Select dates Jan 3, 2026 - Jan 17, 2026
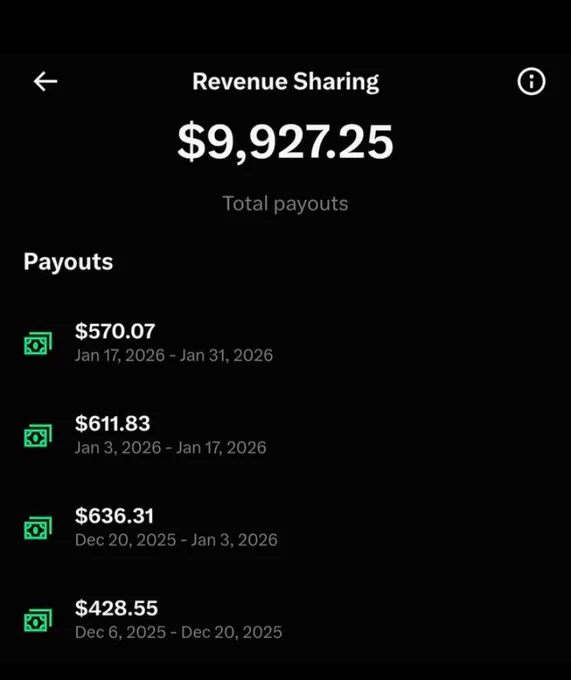The width and height of the screenshot is (571, 680). (x=170, y=448)
